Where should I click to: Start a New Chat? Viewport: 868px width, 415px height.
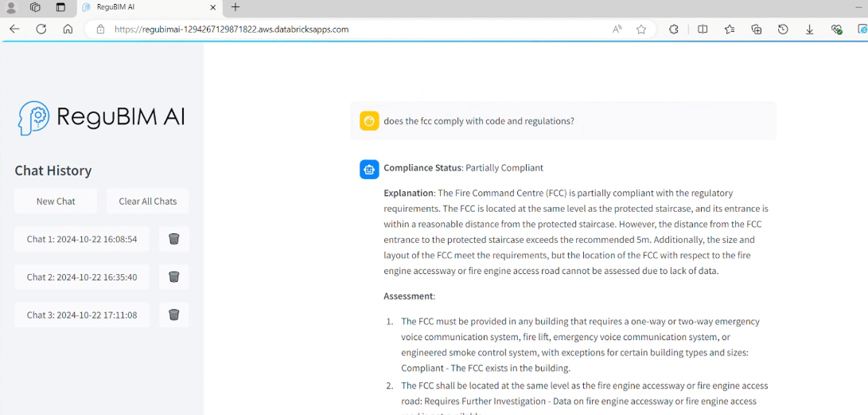pos(56,202)
